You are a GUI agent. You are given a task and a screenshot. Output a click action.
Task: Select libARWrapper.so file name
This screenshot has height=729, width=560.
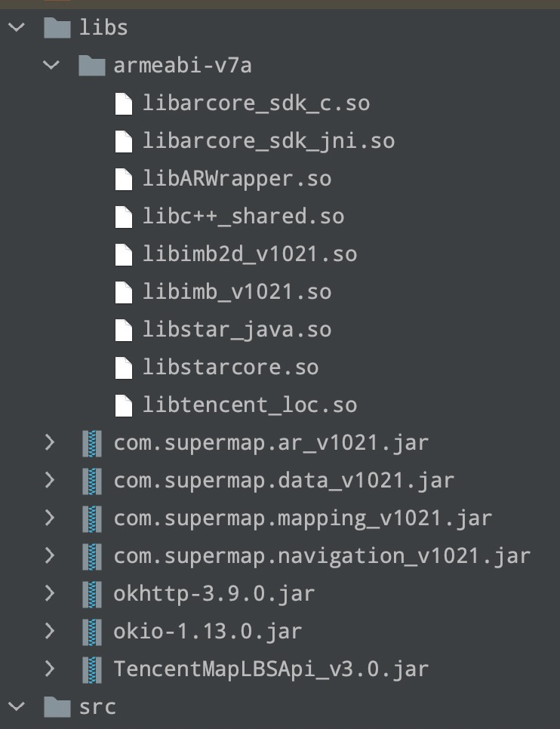coord(237,179)
